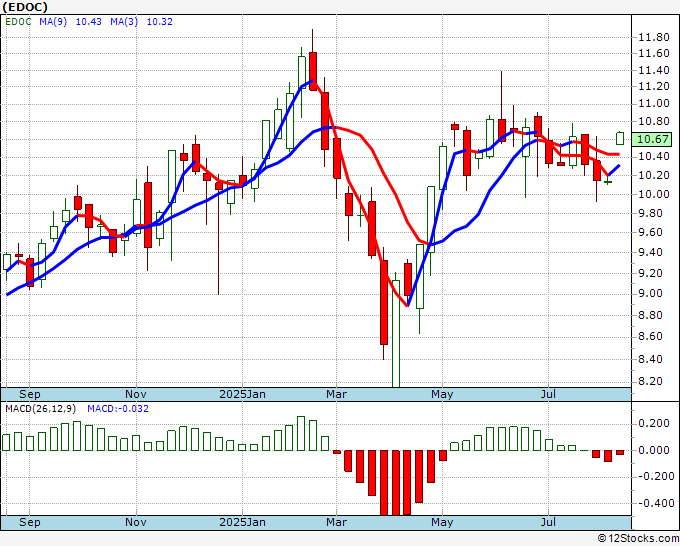Click Sep on the price chart date axis
Viewport: 680px width, 546px height.
29,394
